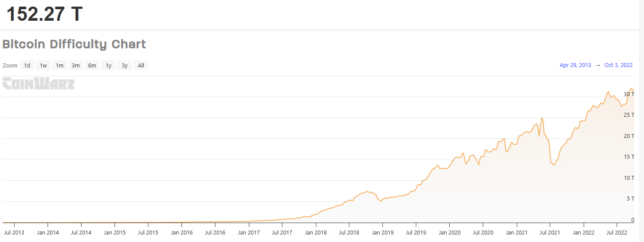Zoom chart to 6m
This screenshot has height=242, width=644.
[92, 66]
